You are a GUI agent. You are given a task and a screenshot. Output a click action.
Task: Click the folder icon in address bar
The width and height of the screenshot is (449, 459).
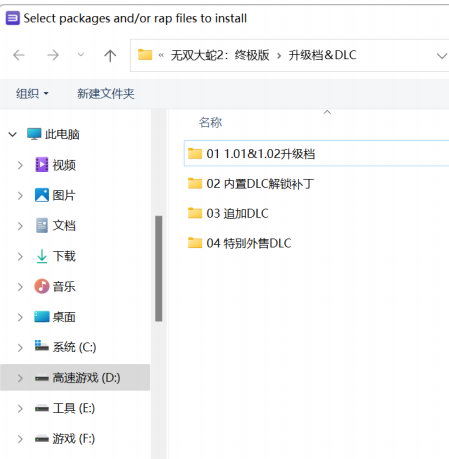point(145,55)
